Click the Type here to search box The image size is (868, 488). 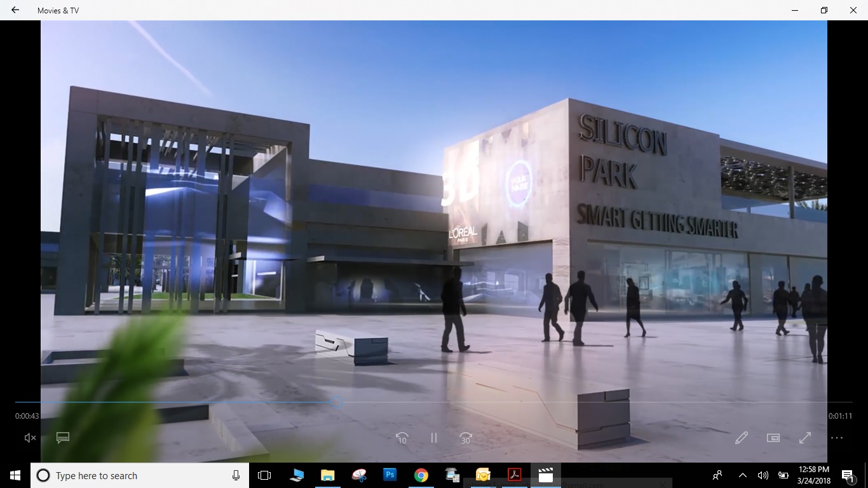[x=140, y=475]
